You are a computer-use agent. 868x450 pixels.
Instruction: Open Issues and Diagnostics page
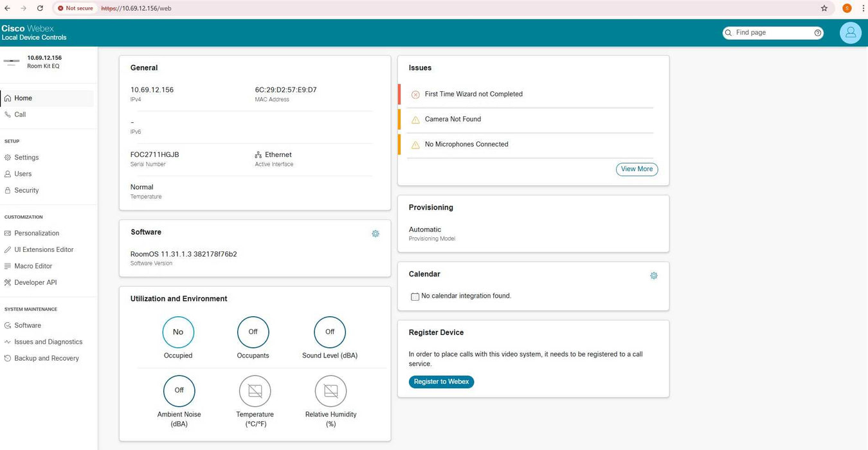(x=48, y=342)
